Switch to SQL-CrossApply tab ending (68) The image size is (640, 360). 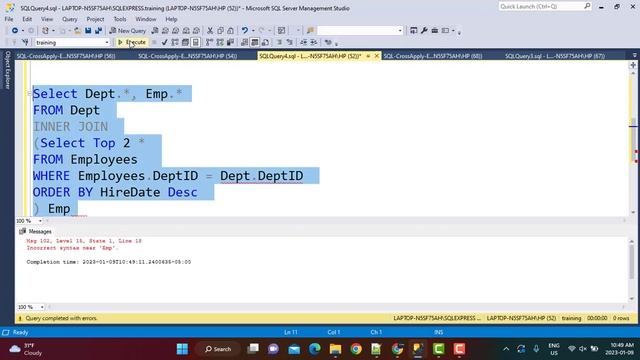tap(433, 56)
